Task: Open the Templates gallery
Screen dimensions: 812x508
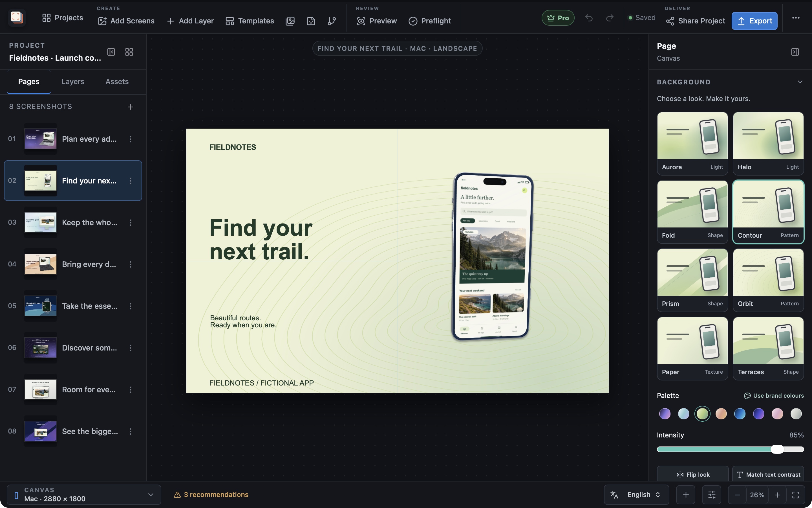Action: 250,21
